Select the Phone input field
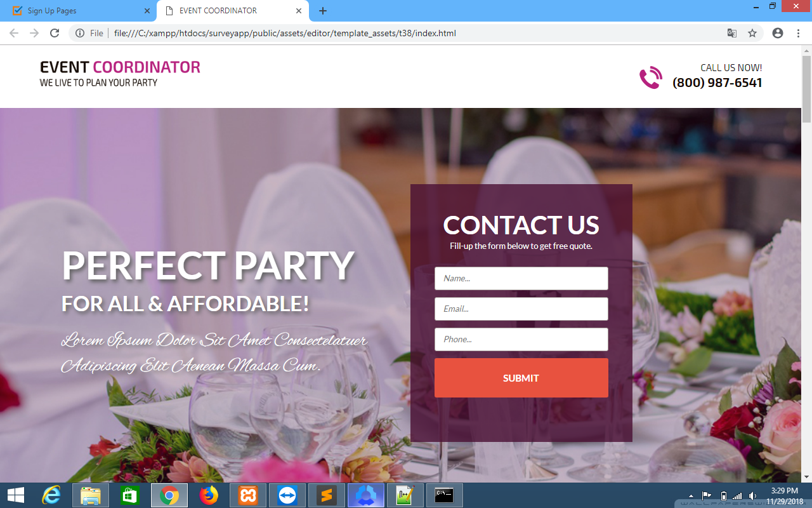812x508 pixels. coord(521,339)
